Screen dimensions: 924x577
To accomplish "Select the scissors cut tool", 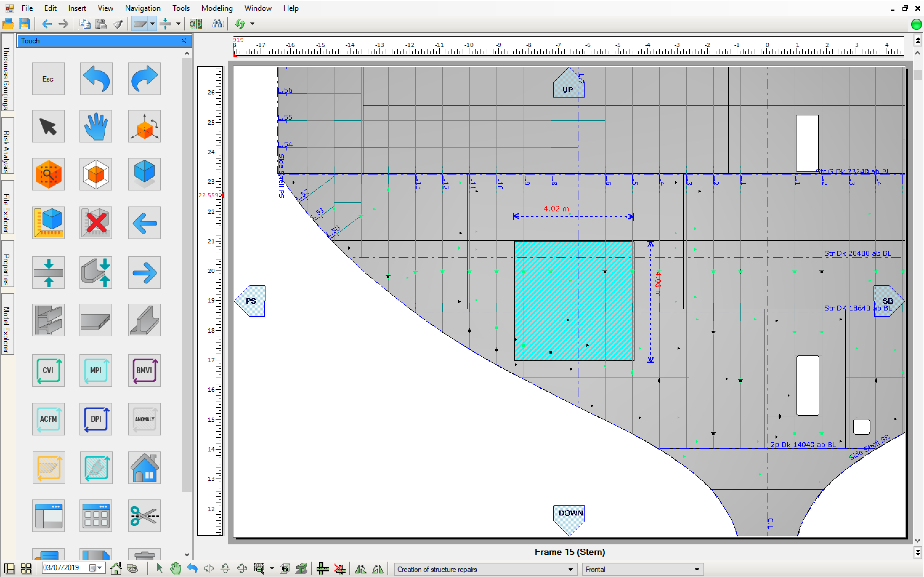I will click(144, 516).
